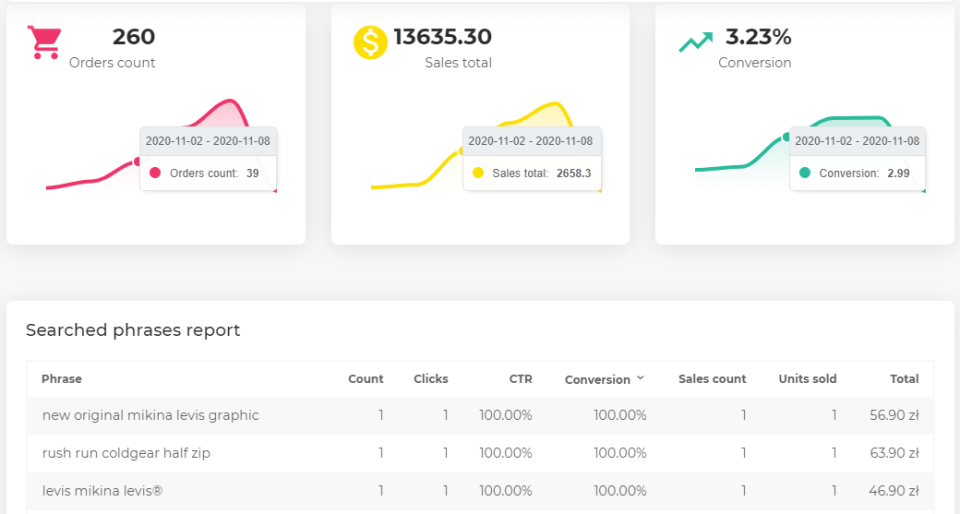Sort table by the Conversion column arrow

point(640,379)
